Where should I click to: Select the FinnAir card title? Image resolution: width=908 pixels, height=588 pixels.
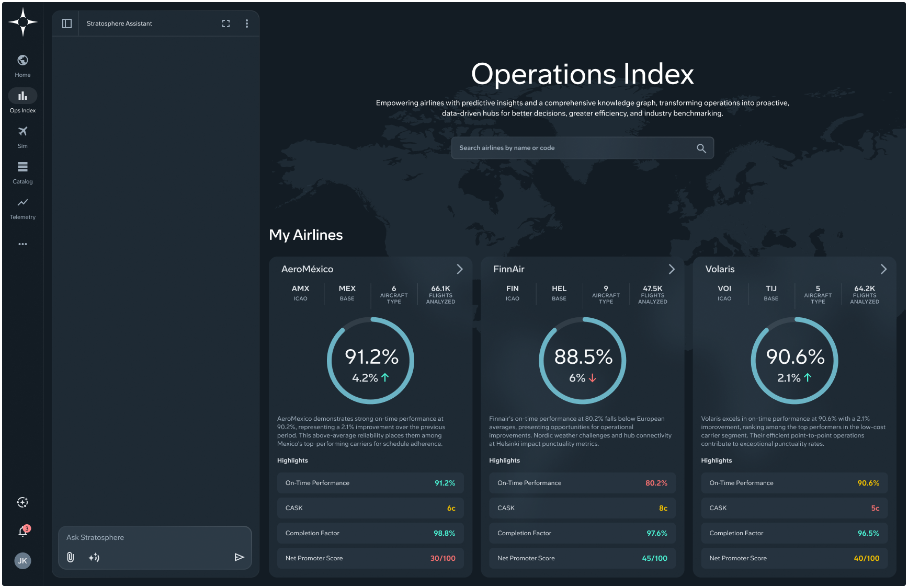[x=508, y=269]
